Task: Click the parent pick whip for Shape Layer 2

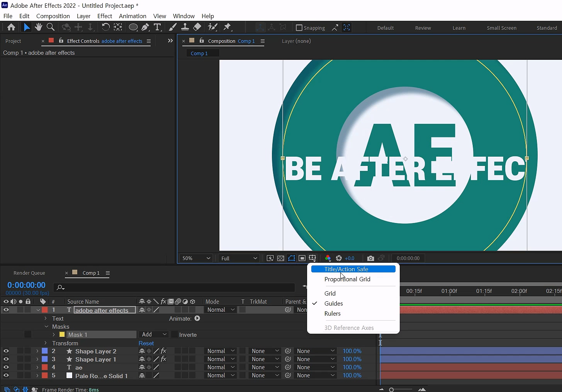Action: [288, 351]
